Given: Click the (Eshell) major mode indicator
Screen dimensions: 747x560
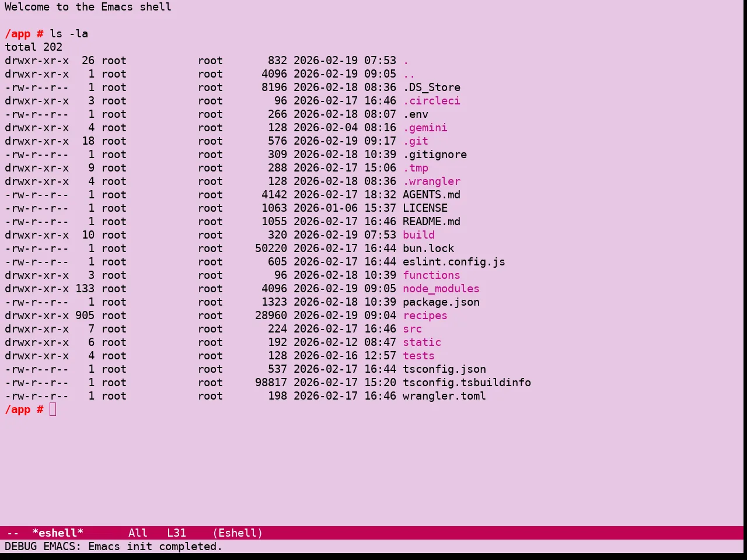Looking at the screenshot, I should (x=238, y=533).
